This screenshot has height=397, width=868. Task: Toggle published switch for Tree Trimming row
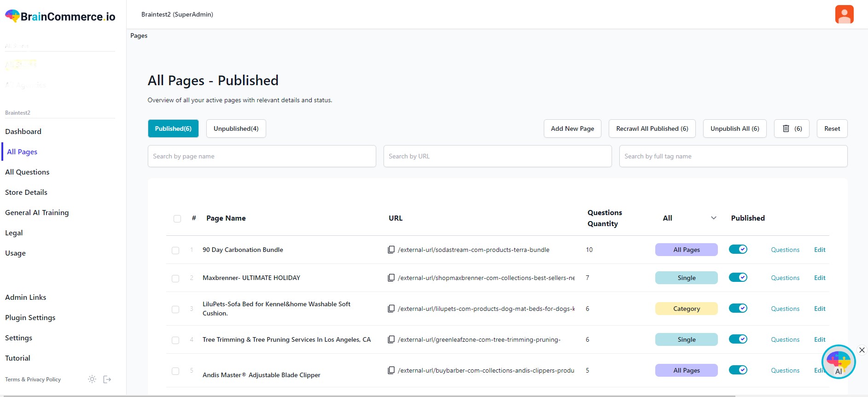coord(738,339)
